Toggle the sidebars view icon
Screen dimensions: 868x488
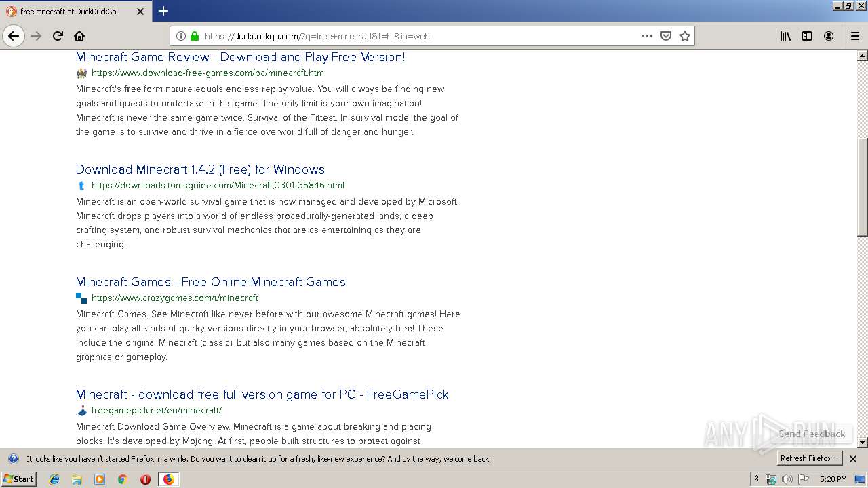[807, 36]
